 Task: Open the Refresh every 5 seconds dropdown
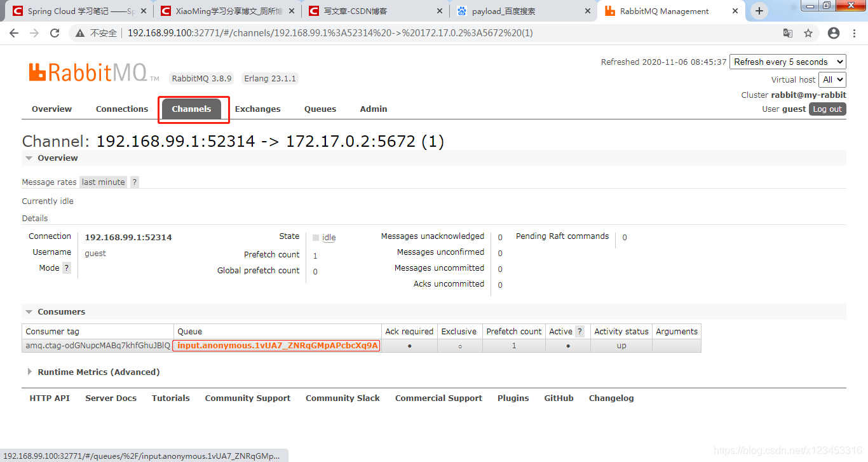(788, 62)
